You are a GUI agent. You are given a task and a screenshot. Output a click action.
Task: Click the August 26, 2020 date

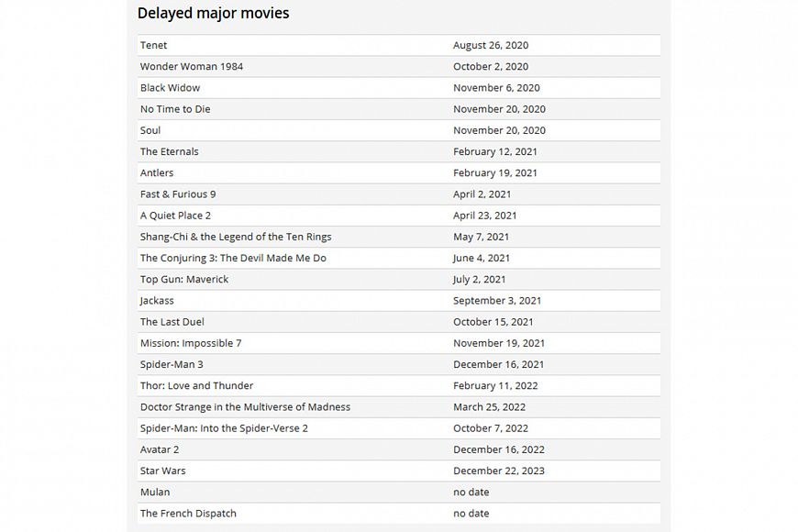[491, 45]
